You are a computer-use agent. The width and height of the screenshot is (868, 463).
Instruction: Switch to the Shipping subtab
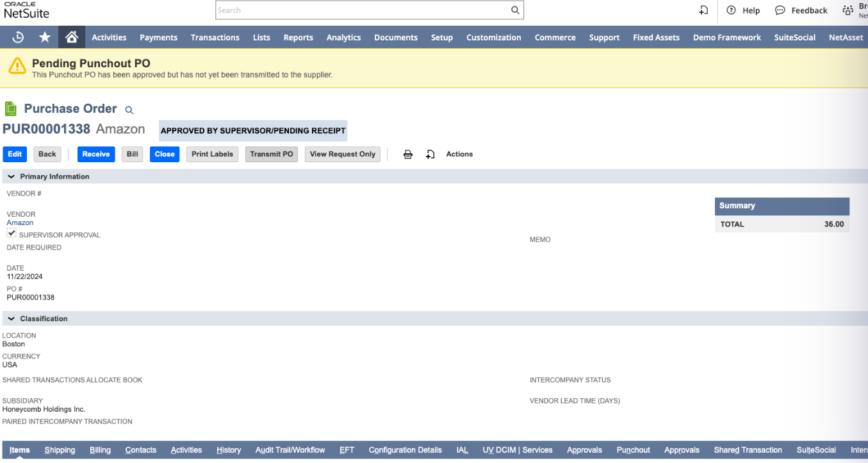[x=60, y=450]
